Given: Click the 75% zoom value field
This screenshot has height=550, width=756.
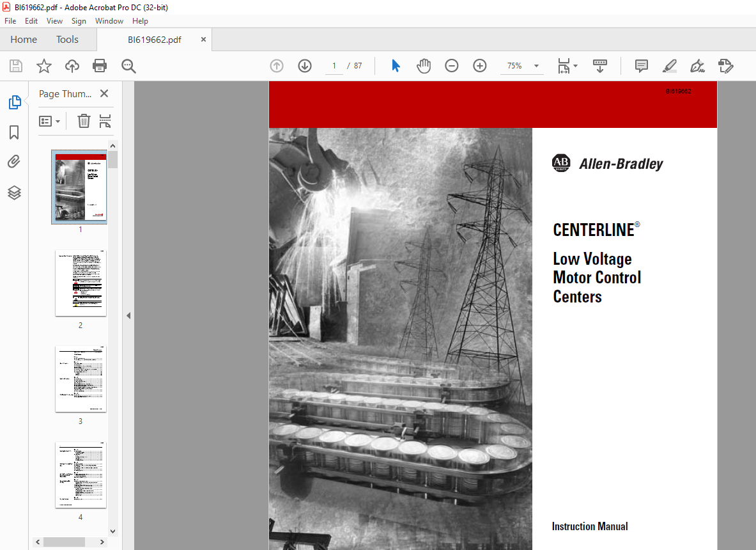Looking at the screenshot, I should pyautogui.click(x=514, y=66).
